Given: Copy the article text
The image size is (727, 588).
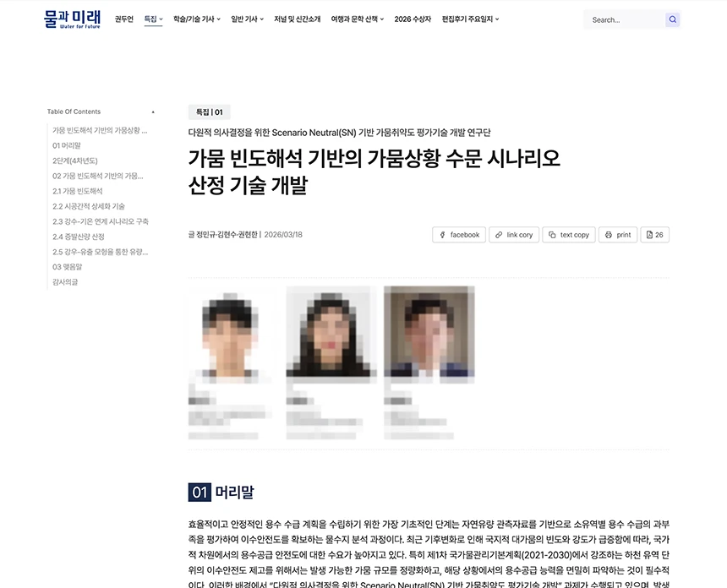Looking at the screenshot, I should click(568, 234).
